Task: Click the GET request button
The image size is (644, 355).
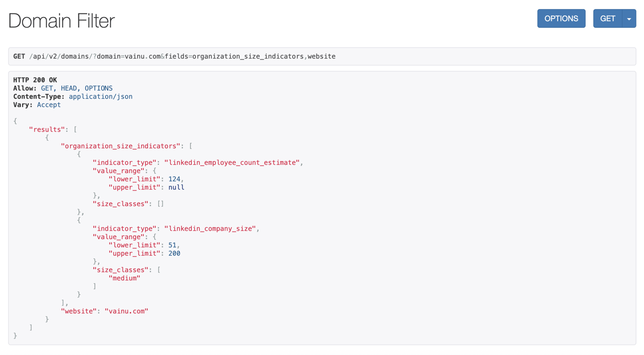Action: click(x=608, y=19)
